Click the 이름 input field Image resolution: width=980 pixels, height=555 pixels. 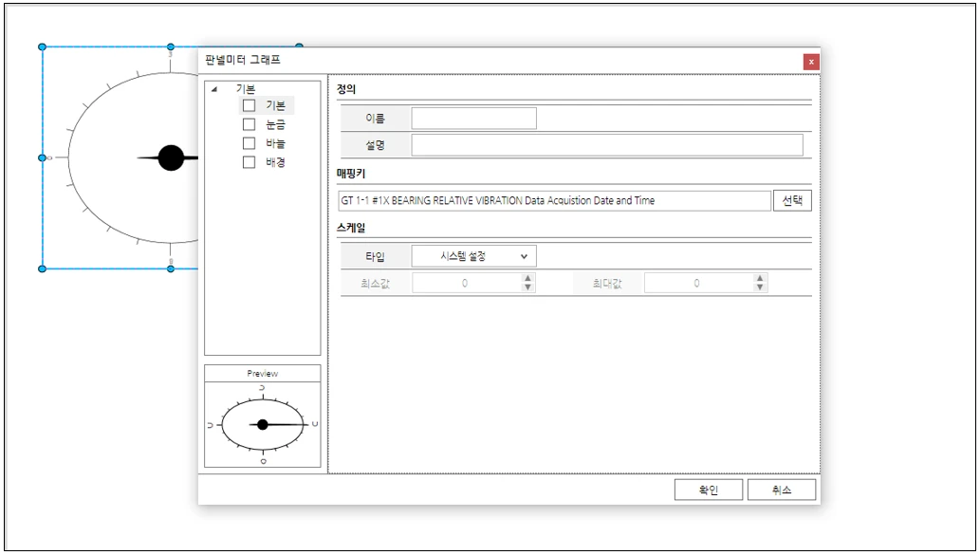pos(473,119)
